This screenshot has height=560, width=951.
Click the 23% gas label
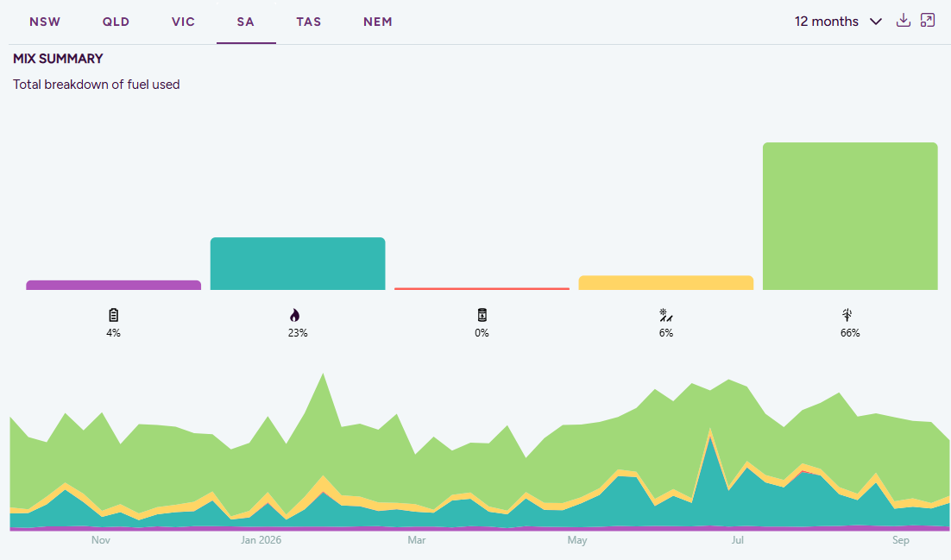[x=298, y=333]
